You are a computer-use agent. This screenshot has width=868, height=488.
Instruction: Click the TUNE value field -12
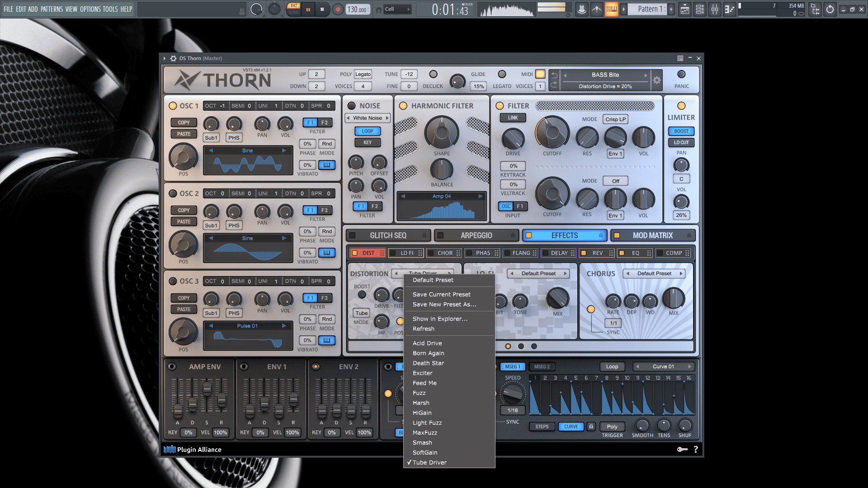click(409, 74)
